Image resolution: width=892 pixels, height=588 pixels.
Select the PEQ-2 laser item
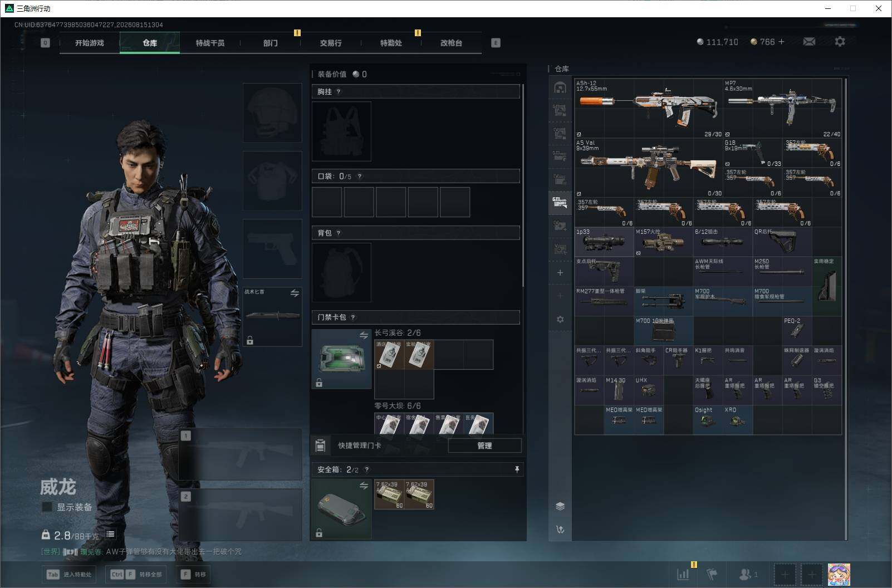[x=797, y=331]
